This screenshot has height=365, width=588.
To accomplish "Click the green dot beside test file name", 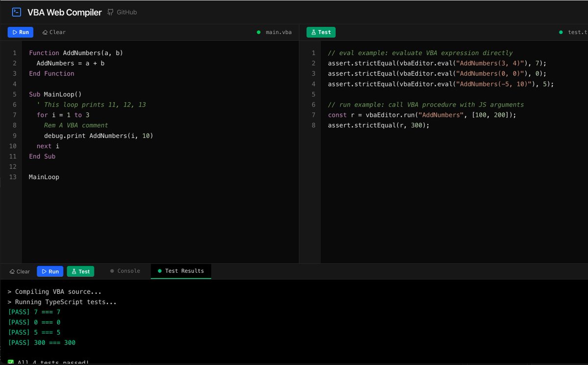I will coord(561,32).
